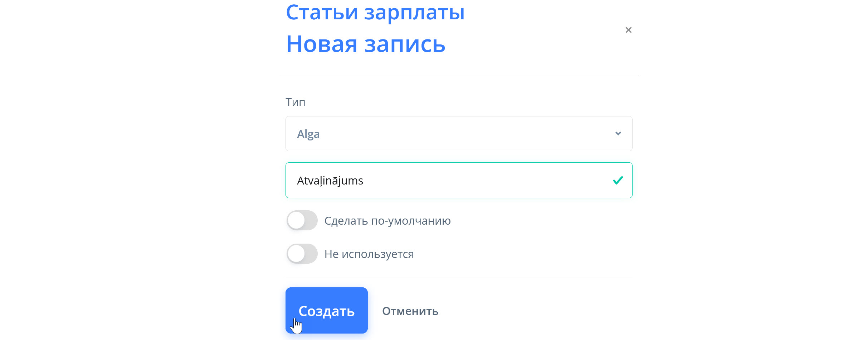Click the Тип field label
The image size is (868, 340).
click(x=295, y=102)
